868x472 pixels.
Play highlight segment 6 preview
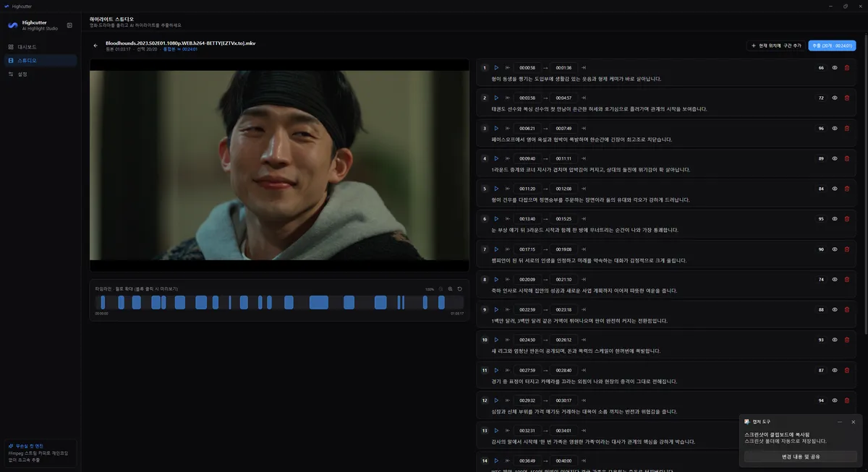tap(496, 219)
